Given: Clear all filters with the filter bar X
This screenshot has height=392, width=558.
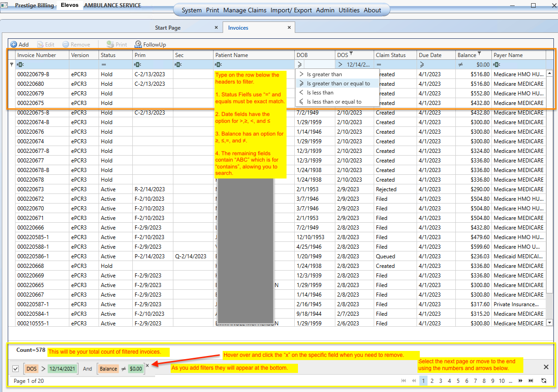Looking at the screenshot, I should [546, 367].
